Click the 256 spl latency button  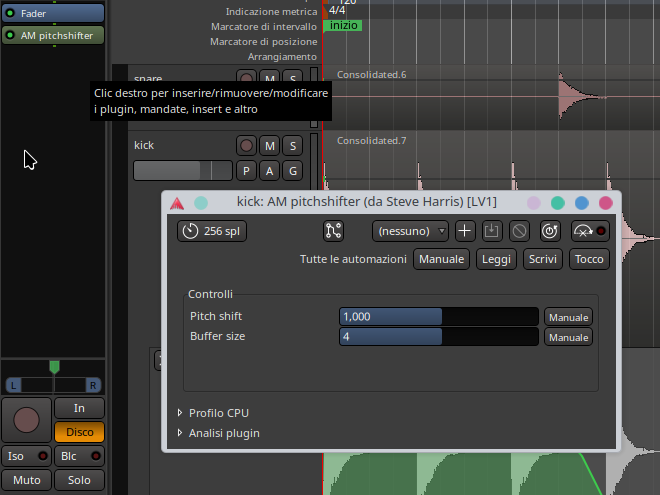212,231
